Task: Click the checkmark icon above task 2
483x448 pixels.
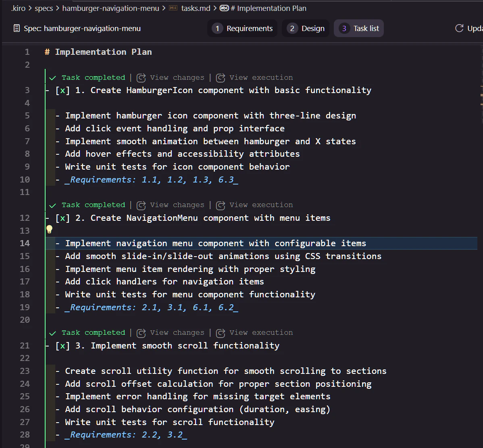Action: click(53, 205)
